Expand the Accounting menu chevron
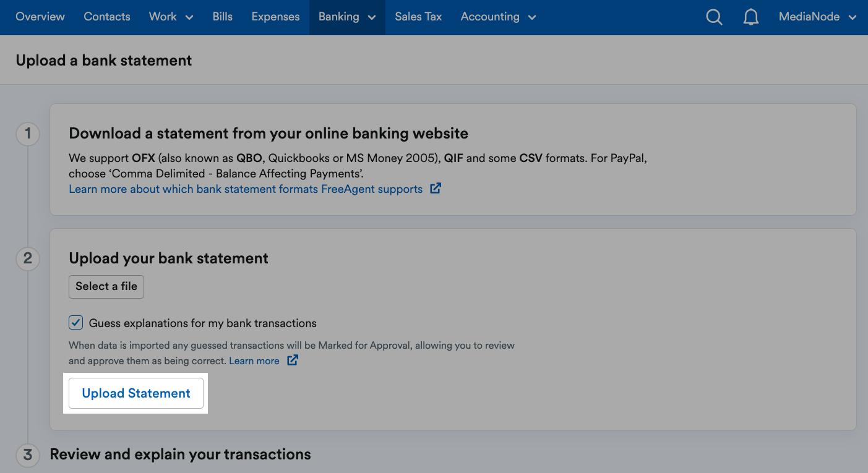The image size is (868, 473). point(532,18)
